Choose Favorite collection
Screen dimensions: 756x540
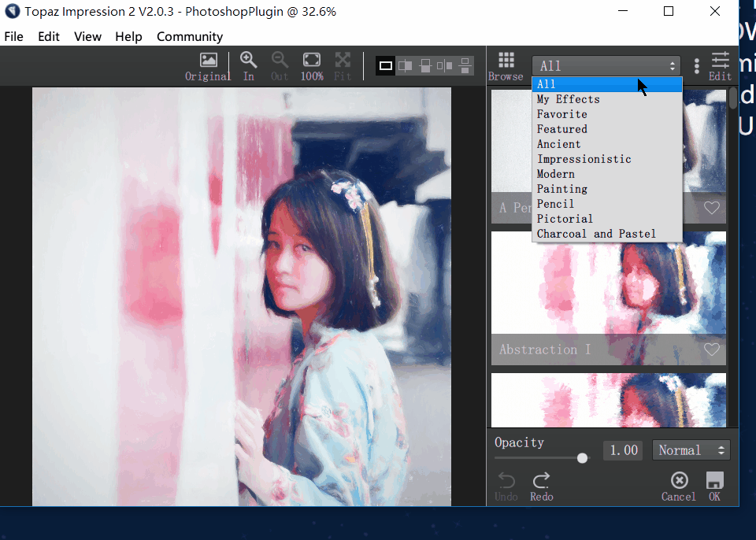click(x=607, y=114)
